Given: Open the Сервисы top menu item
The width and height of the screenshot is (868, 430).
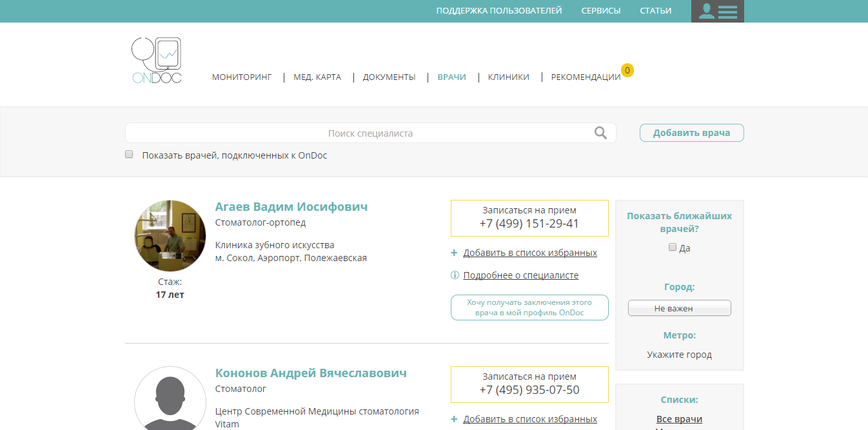Looking at the screenshot, I should (600, 11).
